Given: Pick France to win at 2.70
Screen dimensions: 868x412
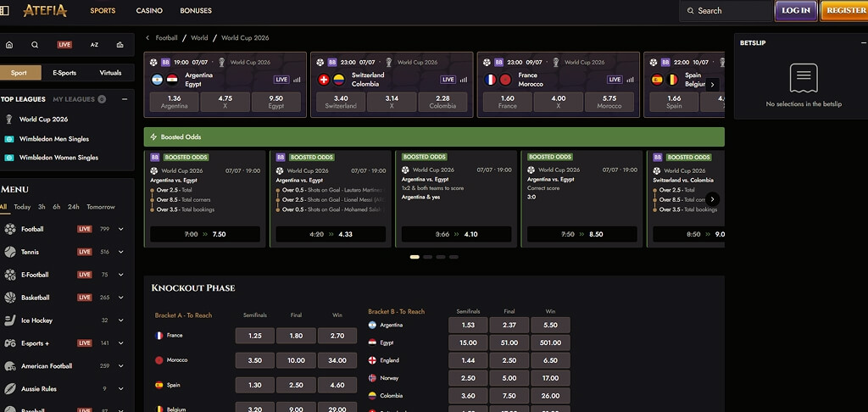Looking at the screenshot, I should coord(337,336).
